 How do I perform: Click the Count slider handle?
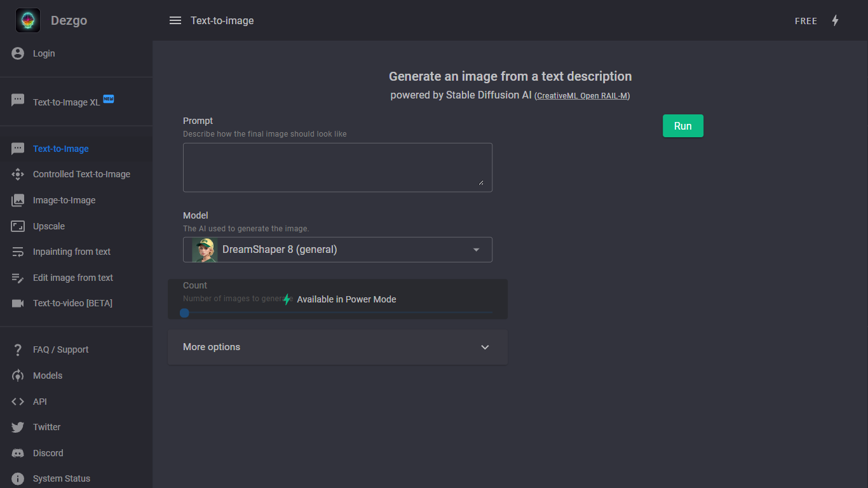pos(184,313)
